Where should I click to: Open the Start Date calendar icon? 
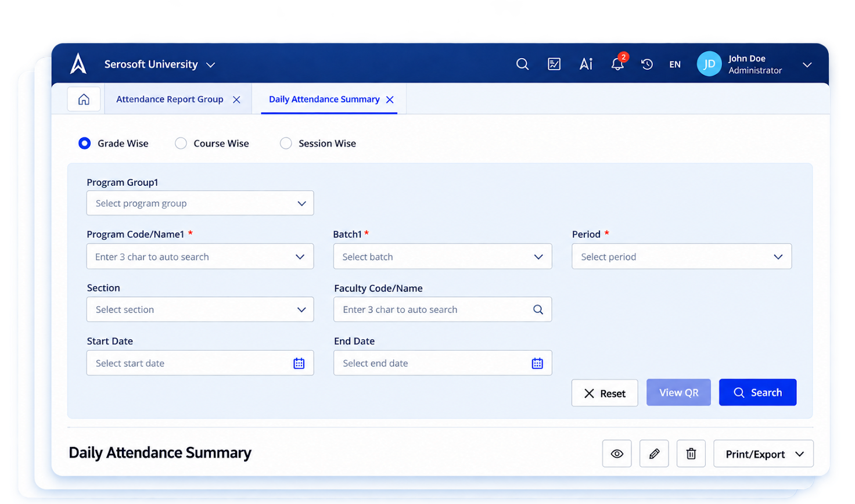coord(299,363)
